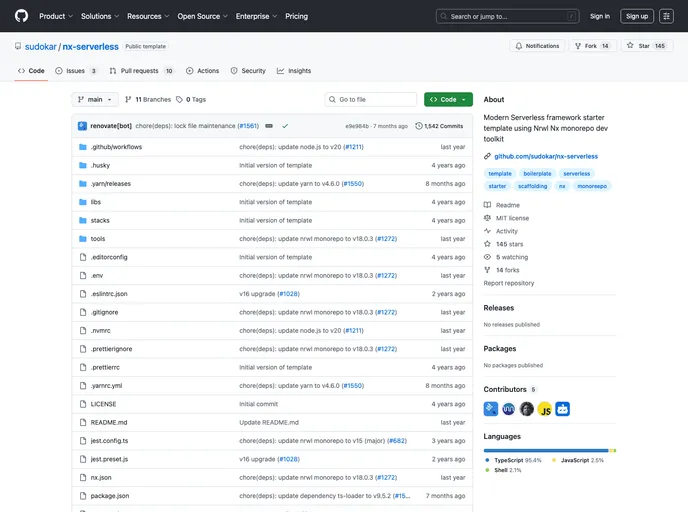Click the tools folder icon
The image size is (688, 512).
point(82,239)
